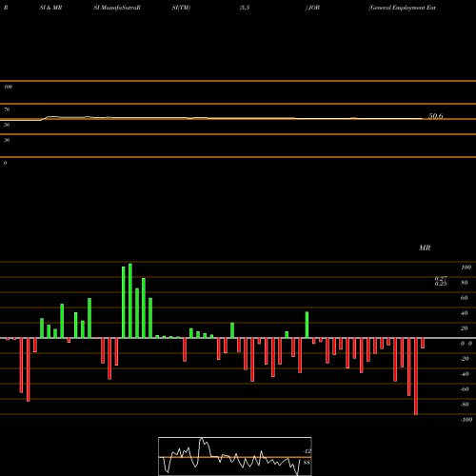Click the 50.6 RSI value label

436,116
